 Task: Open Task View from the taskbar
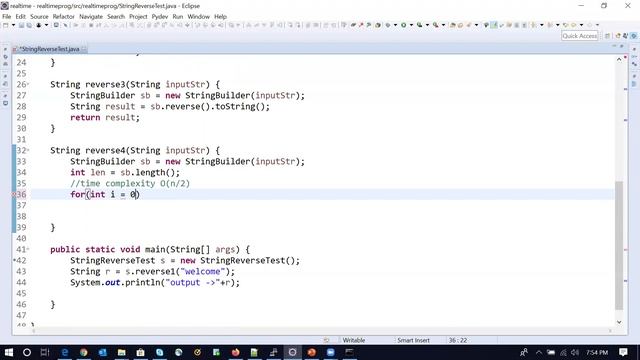pyautogui.click(x=45, y=352)
